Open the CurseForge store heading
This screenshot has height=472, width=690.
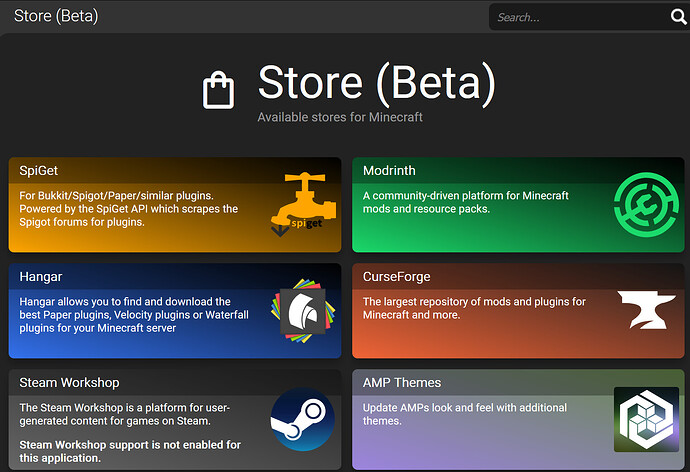pyautogui.click(x=396, y=277)
